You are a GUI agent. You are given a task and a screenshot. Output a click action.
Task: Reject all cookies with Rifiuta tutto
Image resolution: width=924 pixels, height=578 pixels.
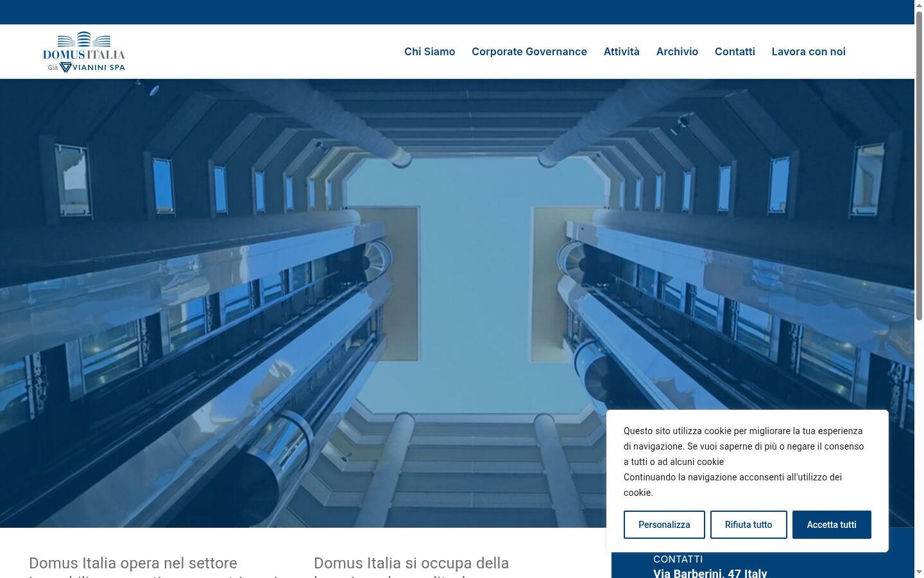tap(748, 525)
